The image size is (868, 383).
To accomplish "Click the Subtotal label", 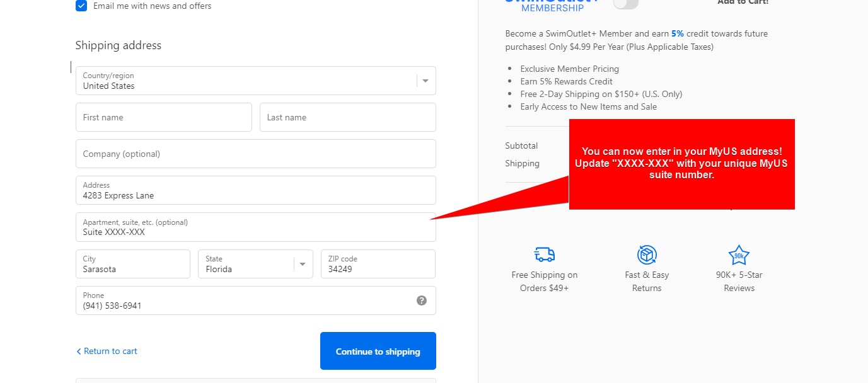I will point(521,146).
